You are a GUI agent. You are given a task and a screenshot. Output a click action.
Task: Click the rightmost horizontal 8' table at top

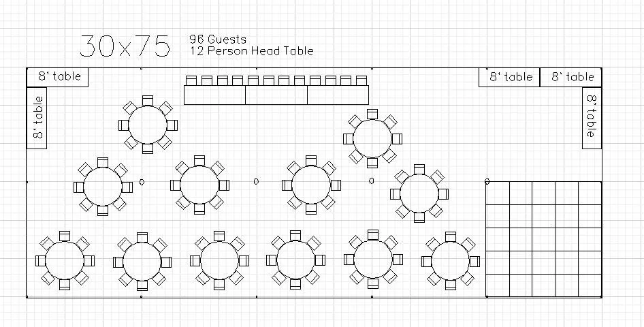pos(571,78)
